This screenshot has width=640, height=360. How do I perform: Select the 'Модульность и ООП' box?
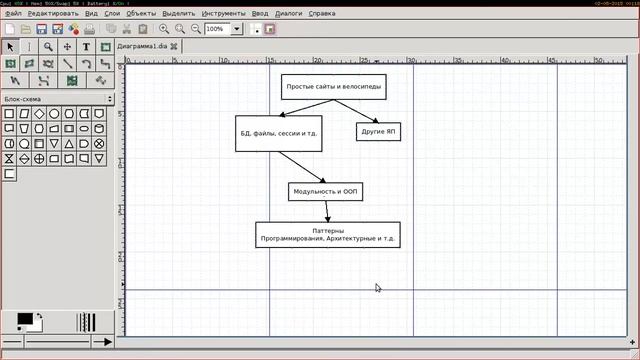pyautogui.click(x=325, y=191)
